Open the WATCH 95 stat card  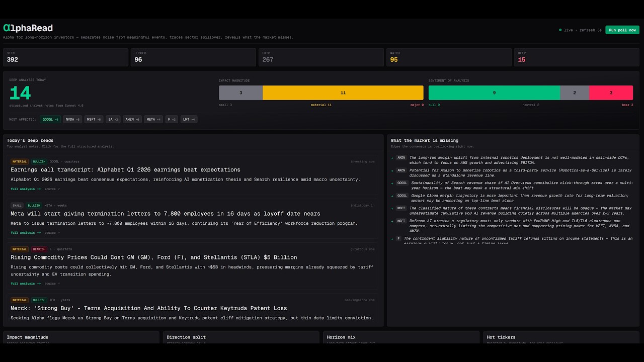pyautogui.click(x=449, y=57)
